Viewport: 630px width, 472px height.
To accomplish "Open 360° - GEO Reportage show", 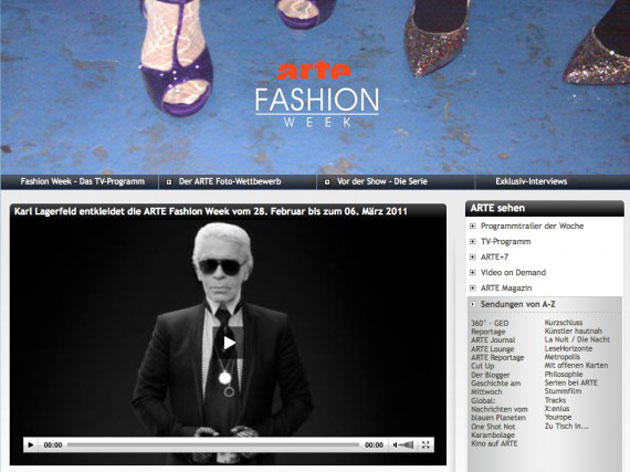I will click(x=490, y=327).
